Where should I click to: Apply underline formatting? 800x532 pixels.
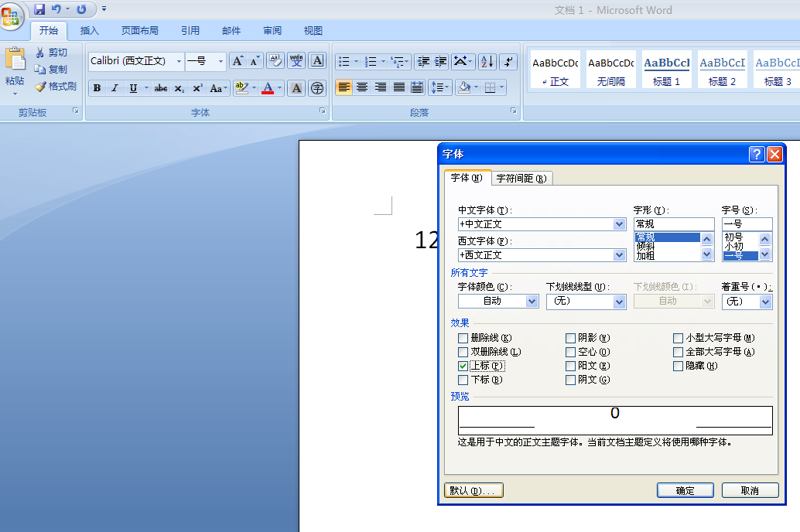[132, 88]
